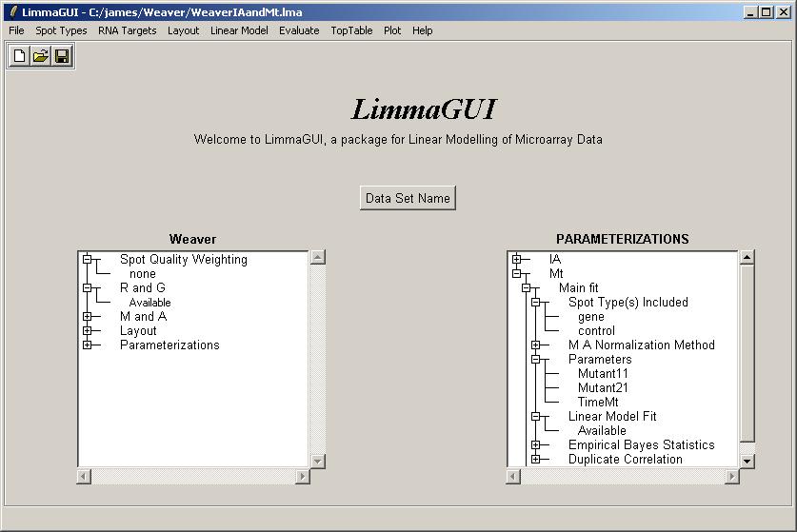The image size is (797, 532).
Task: Click right arrow on Weaver horizontal scrollbar
Action: (303, 476)
